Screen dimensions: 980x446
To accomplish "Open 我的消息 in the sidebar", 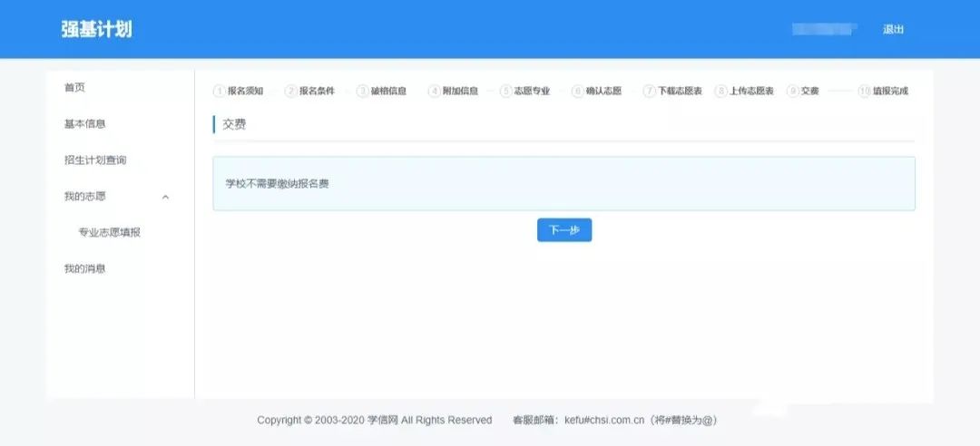I will (x=84, y=269).
